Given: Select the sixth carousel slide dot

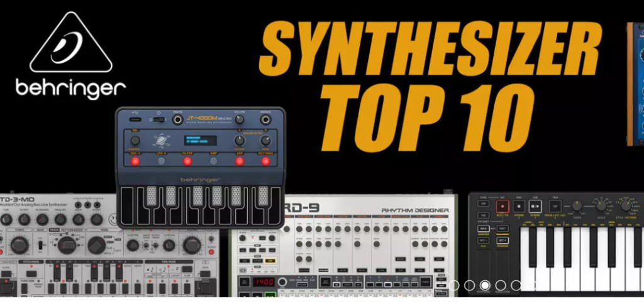Looking at the screenshot, I should coord(532,285).
